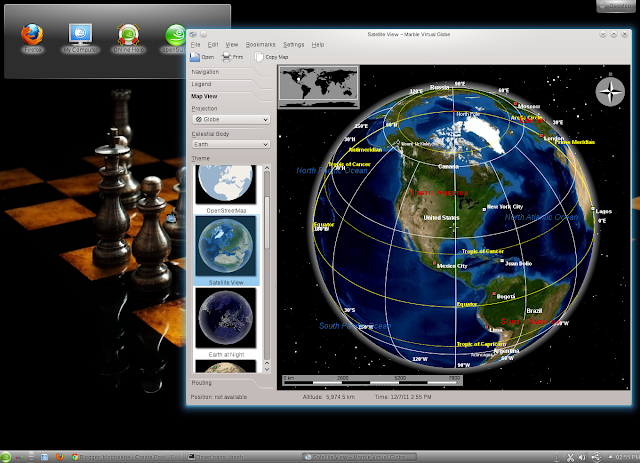Click the Copy Map toolbar button

272,57
